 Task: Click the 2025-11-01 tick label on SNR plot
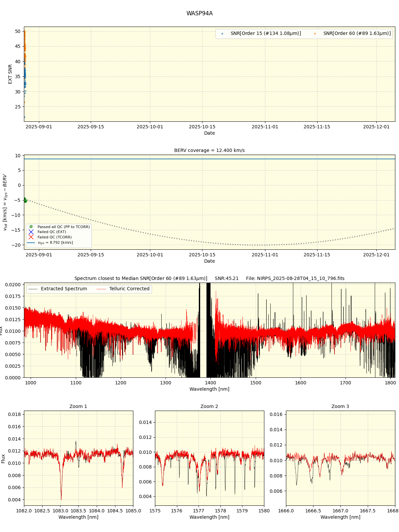click(x=265, y=127)
